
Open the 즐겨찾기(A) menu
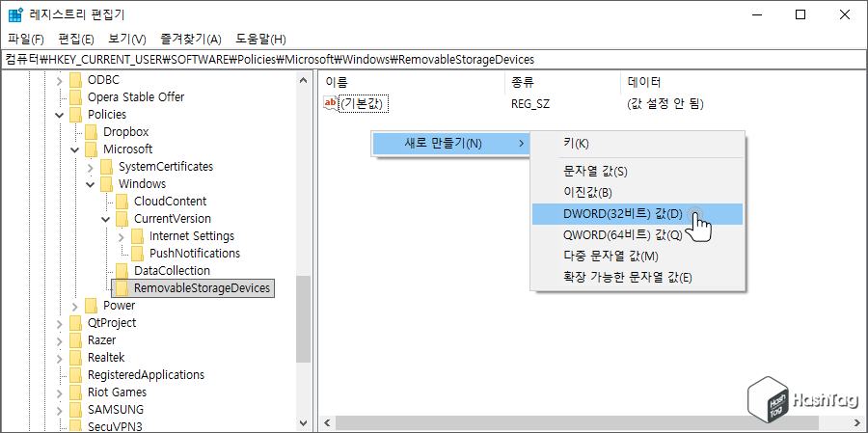tap(191, 40)
